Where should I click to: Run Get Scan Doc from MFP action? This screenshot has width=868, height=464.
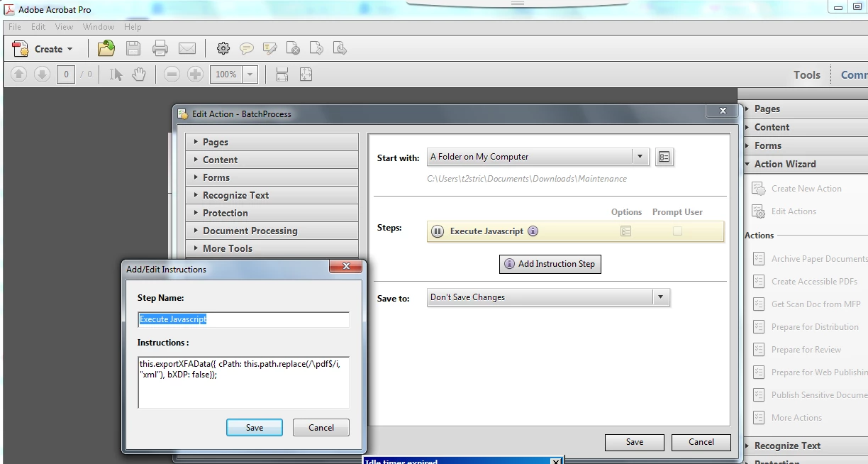pyautogui.click(x=807, y=304)
